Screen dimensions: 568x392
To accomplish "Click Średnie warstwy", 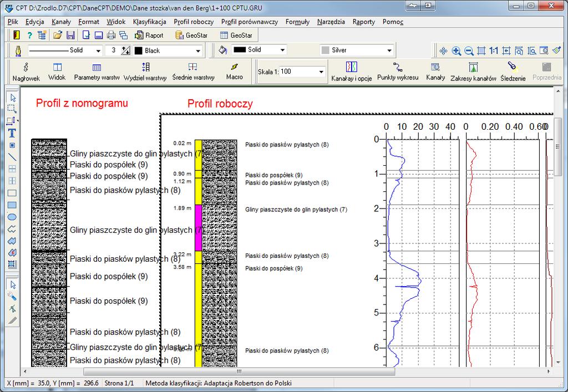I will click(193, 72).
